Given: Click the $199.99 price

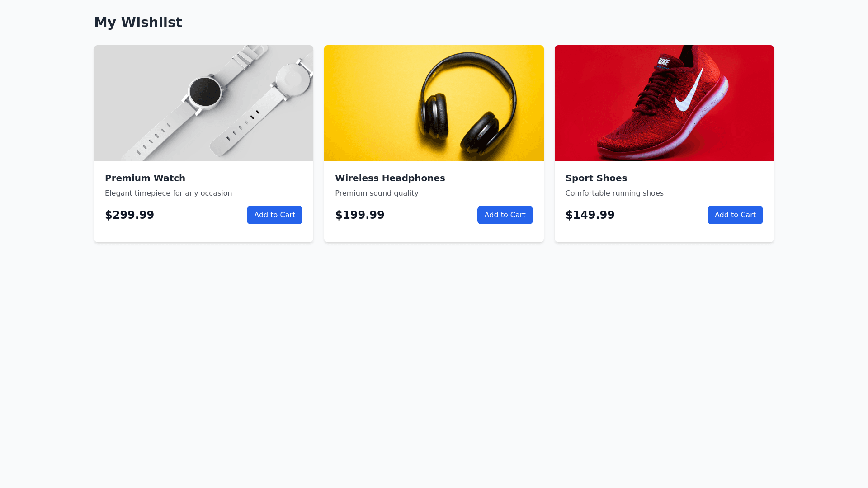Looking at the screenshot, I should (x=360, y=215).
